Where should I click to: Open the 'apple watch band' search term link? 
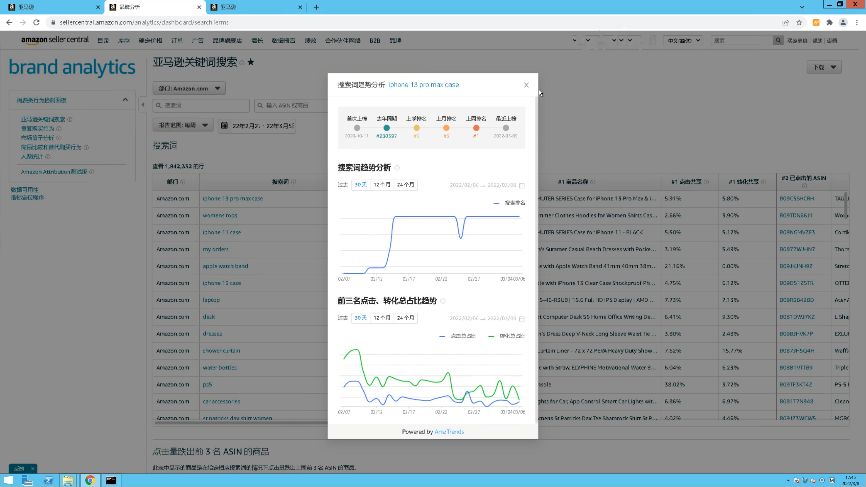click(225, 266)
